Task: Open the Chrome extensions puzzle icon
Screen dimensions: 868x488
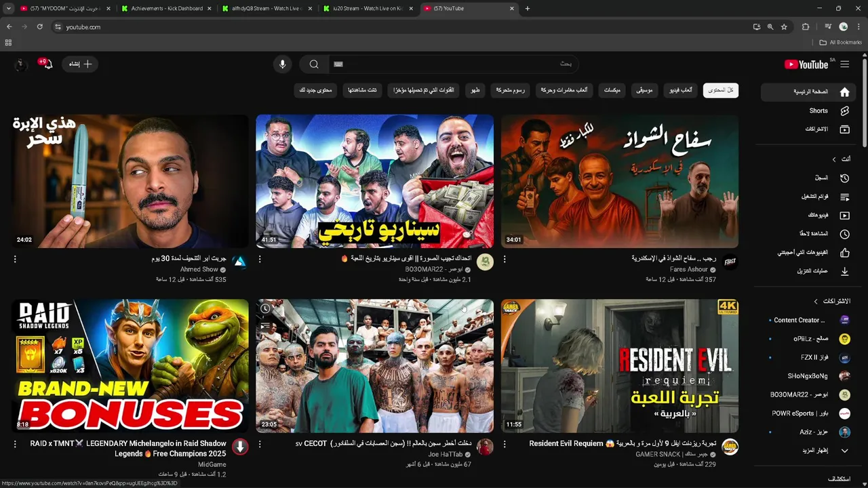Action: click(806, 26)
